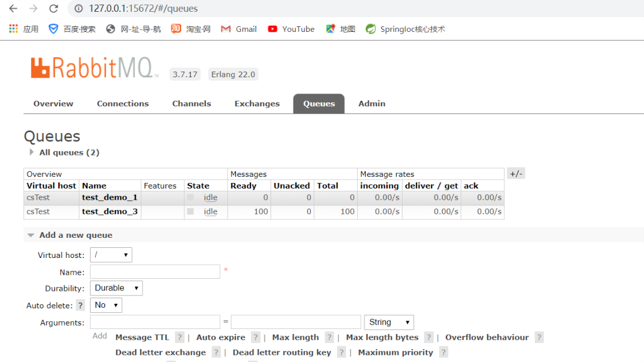Open the argument type String dropdown
This screenshot has height=362, width=644.
pyautogui.click(x=389, y=322)
